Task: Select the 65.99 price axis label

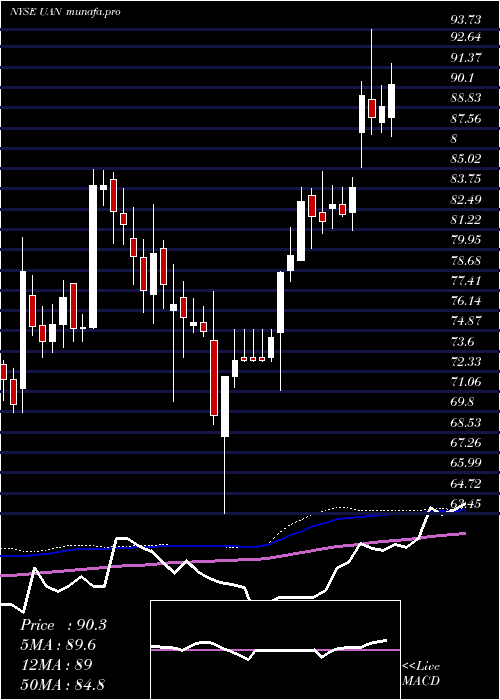Action: coord(466,463)
